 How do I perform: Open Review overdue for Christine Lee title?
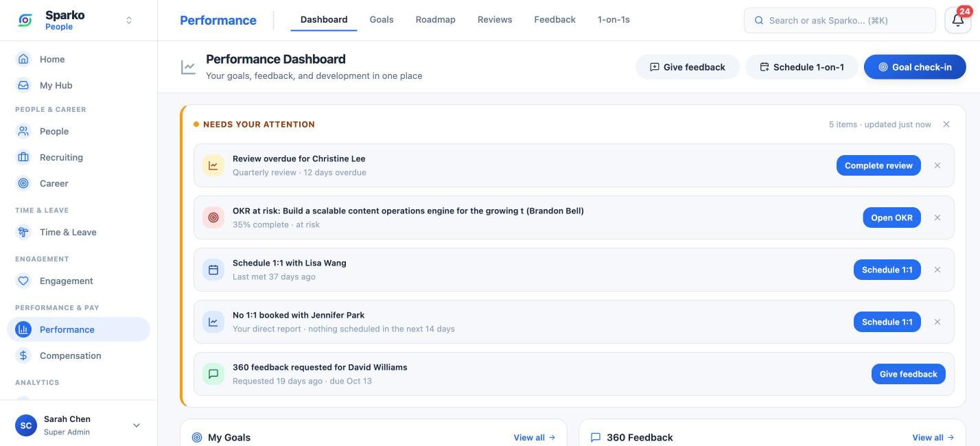click(x=299, y=159)
